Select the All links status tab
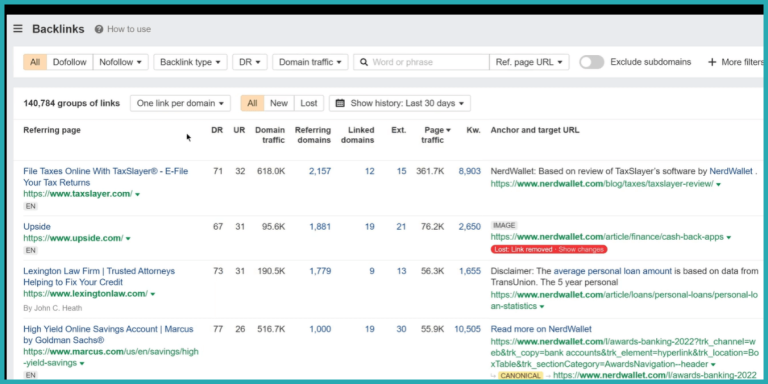The height and width of the screenshot is (384, 768). click(x=252, y=103)
